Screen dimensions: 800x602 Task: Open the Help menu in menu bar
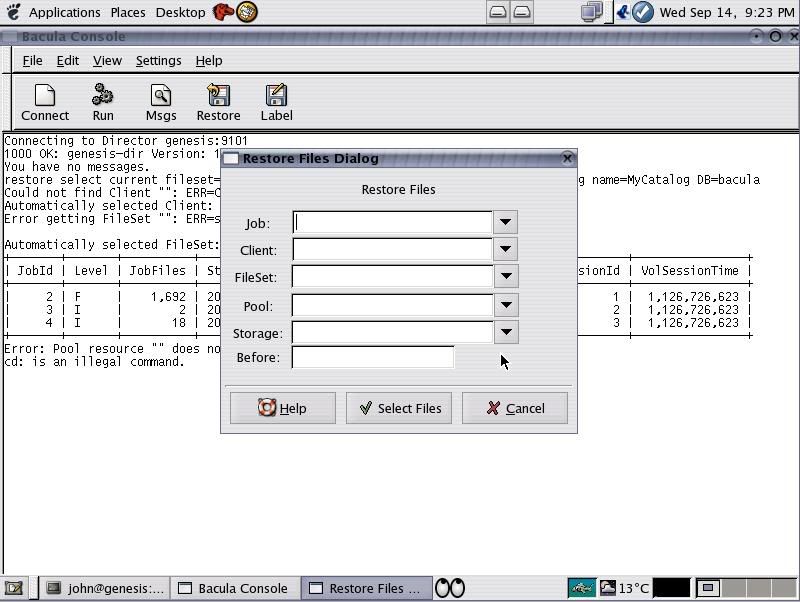(209, 61)
